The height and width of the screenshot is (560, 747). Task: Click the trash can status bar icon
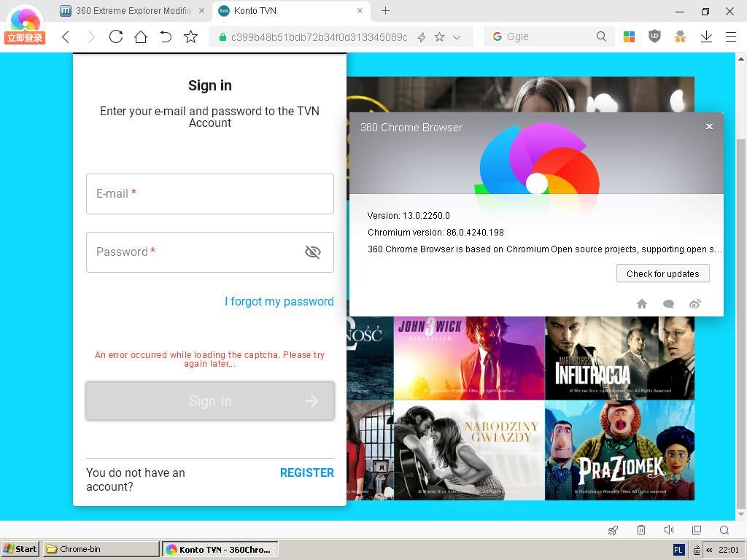click(x=641, y=530)
